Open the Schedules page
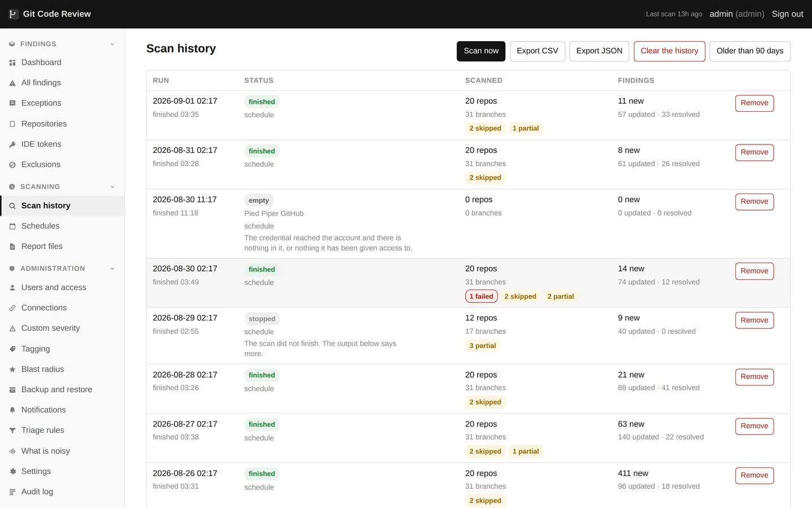This screenshot has width=812, height=508. (62, 226)
